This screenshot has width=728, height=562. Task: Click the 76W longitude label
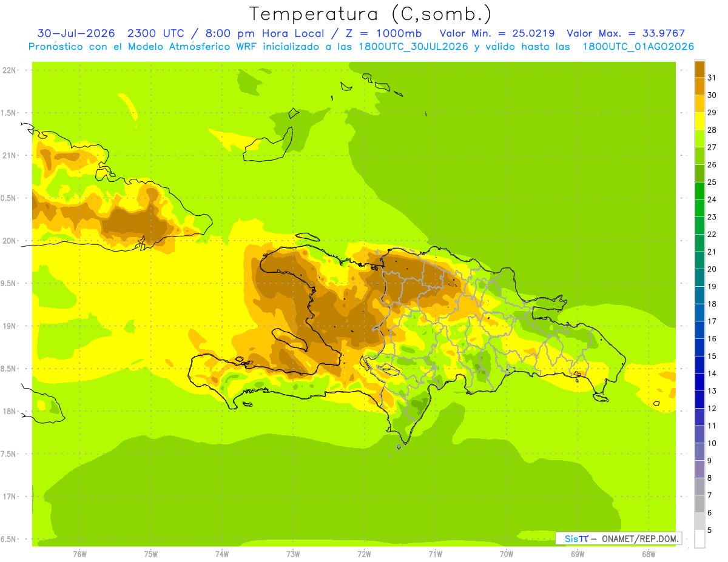click(x=79, y=554)
